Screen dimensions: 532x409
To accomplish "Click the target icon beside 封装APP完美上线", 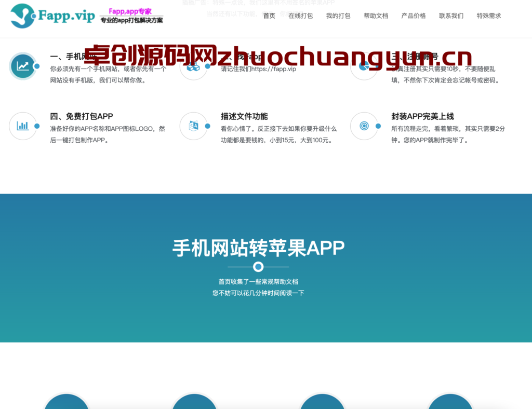I will click(364, 126).
